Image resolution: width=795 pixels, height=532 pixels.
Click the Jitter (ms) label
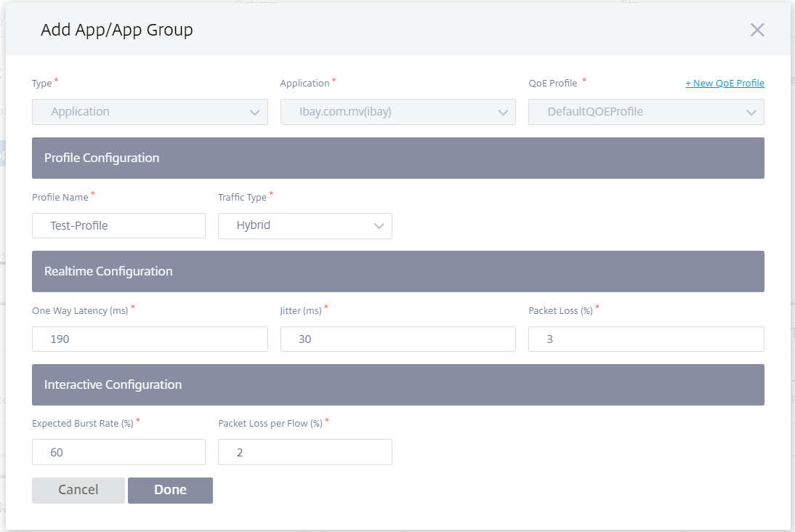[301, 311]
